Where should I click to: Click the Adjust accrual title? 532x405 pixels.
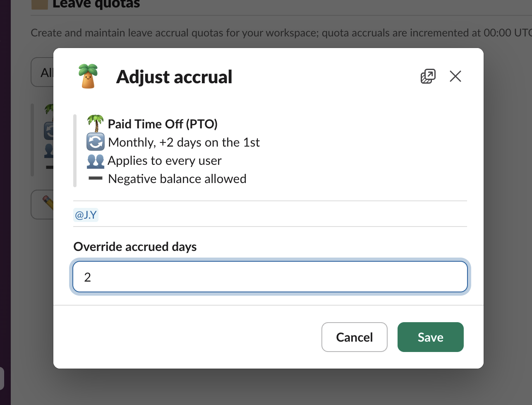point(174,77)
